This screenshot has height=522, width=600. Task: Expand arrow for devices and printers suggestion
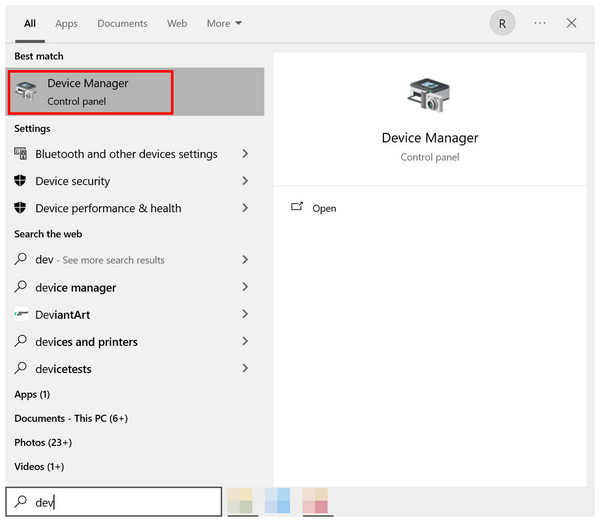pyautogui.click(x=245, y=341)
